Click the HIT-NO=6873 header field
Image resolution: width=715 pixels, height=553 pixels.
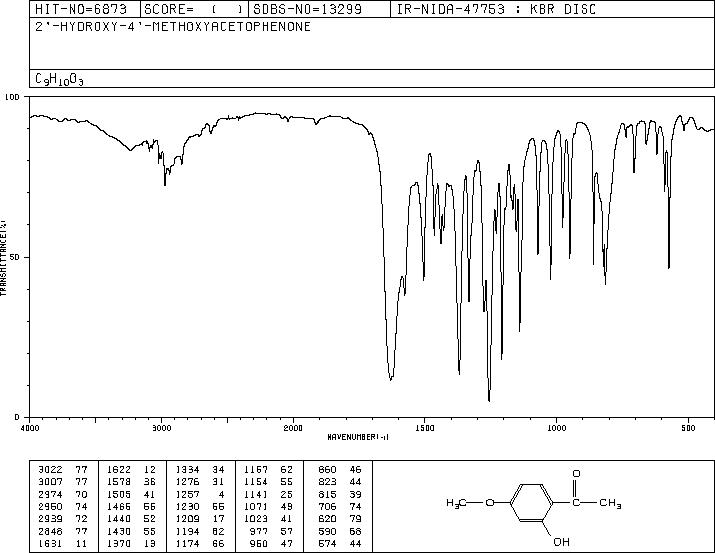(x=81, y=9)
